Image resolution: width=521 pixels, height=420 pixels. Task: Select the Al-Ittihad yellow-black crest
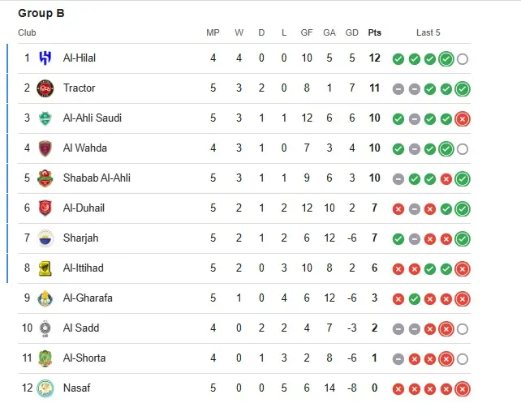tap(45, 268)
